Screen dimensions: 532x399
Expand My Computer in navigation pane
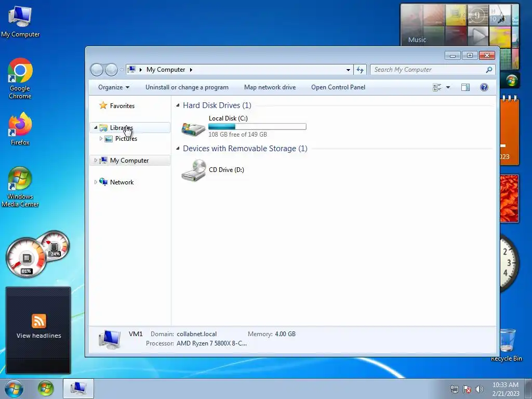click(x=96, y=160)
